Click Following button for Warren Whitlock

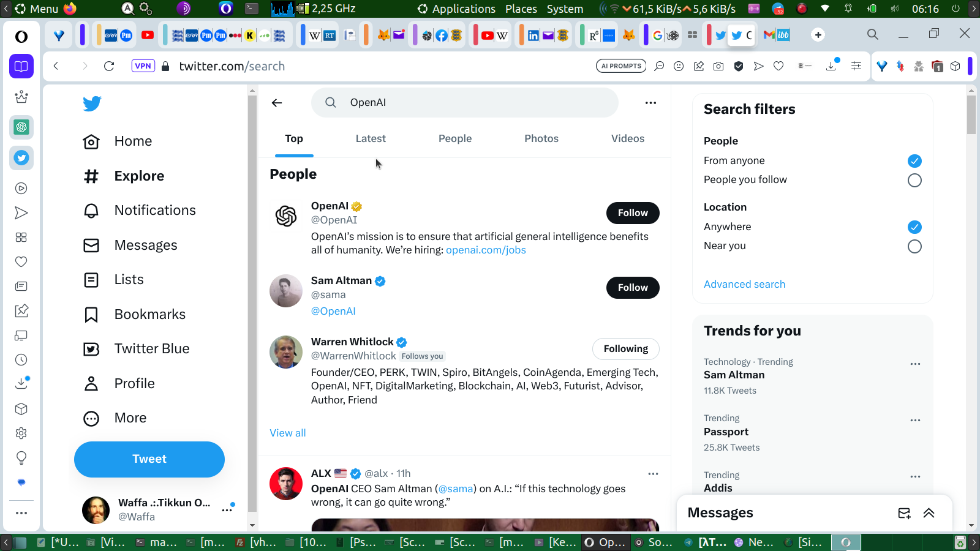(x=625, y=349)
